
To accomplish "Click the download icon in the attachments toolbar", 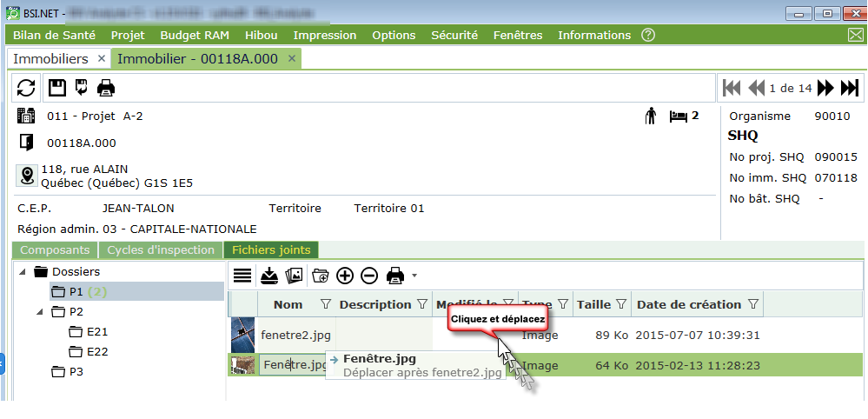I will [269, 276].
